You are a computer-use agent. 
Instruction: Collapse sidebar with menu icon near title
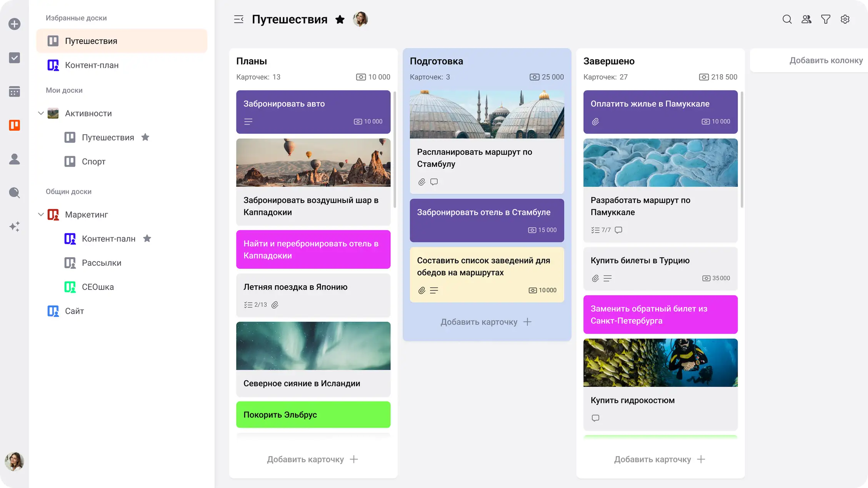(x=238, y=19)
